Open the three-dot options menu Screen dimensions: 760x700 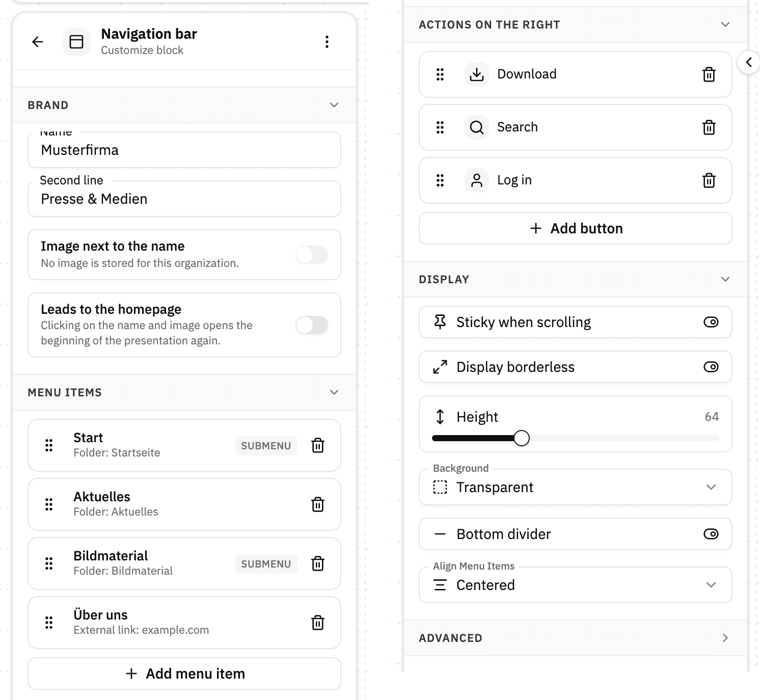(x=327, y=42)
